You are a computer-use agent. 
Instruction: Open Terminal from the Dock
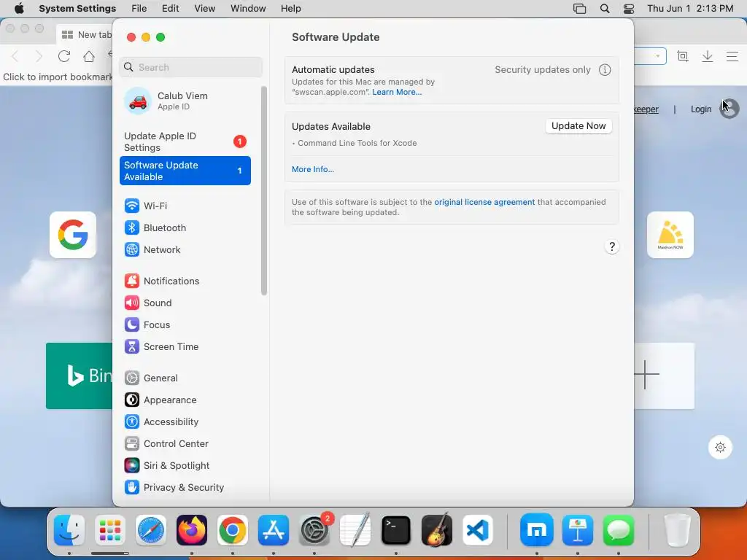click(396, 530)
